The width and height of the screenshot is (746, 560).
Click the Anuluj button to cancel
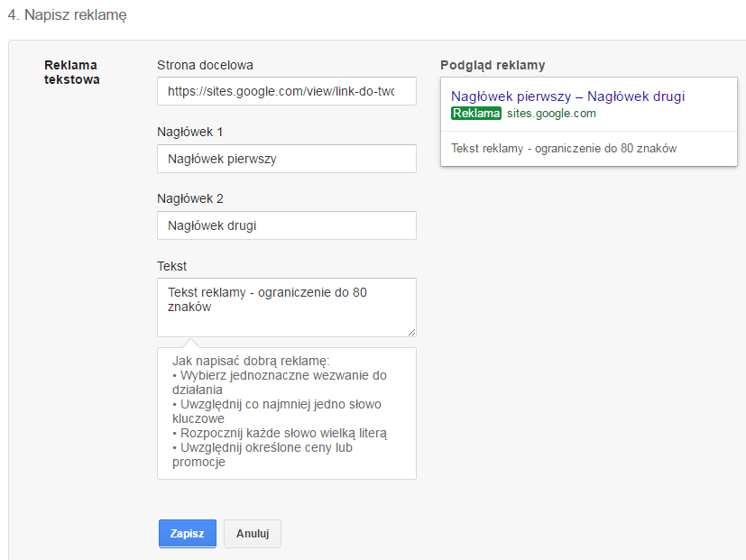coord(252,533)
